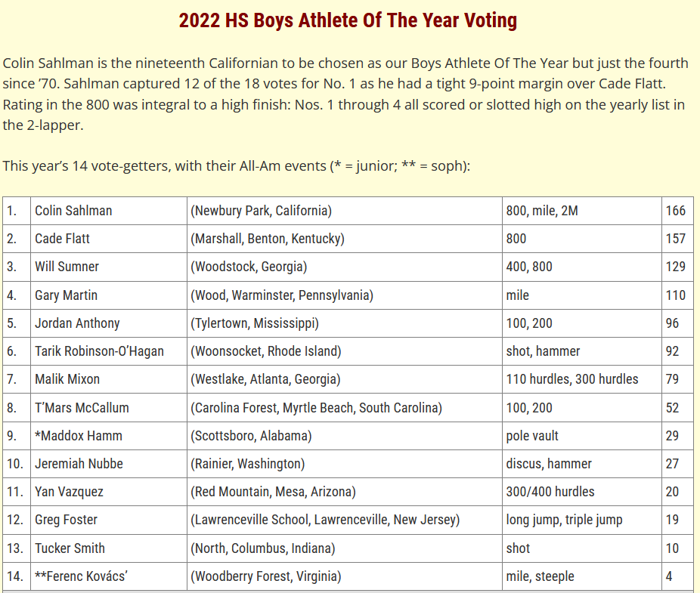The image size is (700, 593).
Task: Click Tucker Smith in the table
Action: (109, 548)
